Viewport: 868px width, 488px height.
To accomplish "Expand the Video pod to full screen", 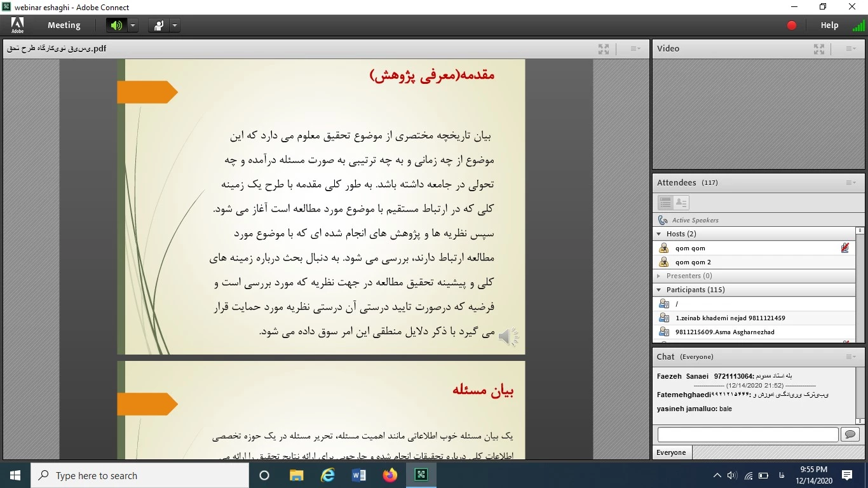I will 819,49.
